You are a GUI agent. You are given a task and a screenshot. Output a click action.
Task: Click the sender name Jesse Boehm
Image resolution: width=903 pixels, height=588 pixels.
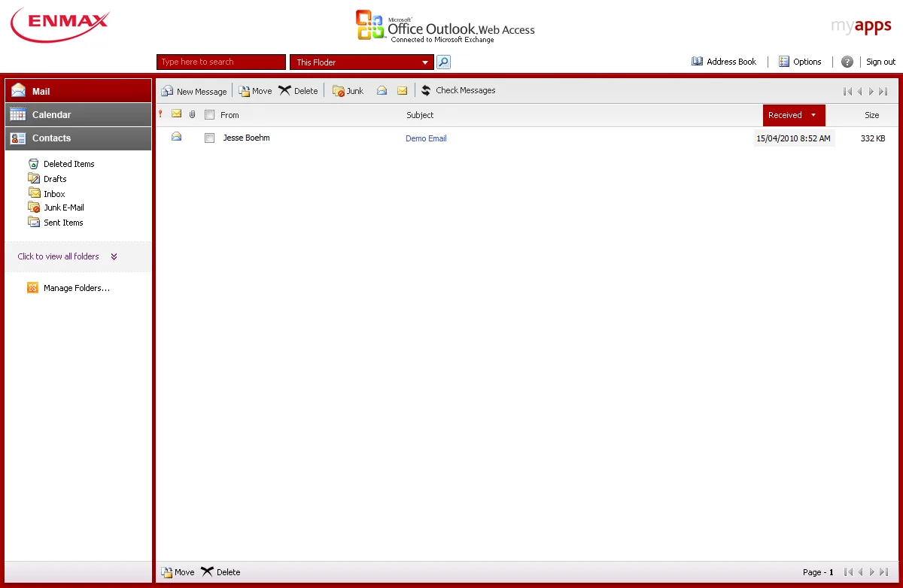tap(246, 138)
